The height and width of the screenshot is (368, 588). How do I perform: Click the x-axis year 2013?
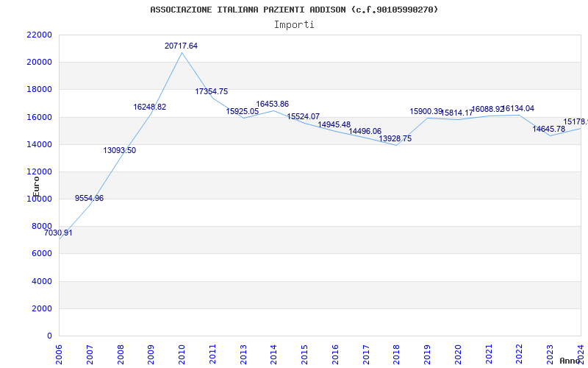[x=243, y=354]
